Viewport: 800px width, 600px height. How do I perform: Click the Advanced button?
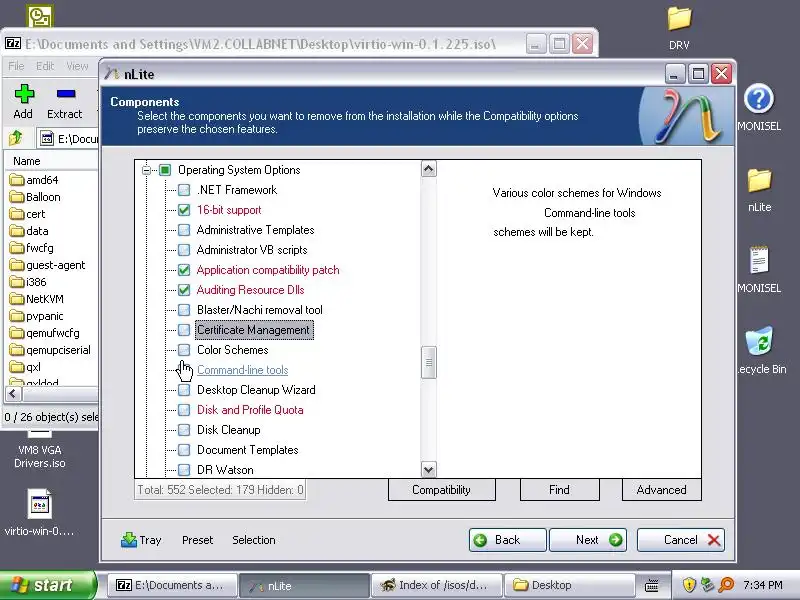[661, 490]
